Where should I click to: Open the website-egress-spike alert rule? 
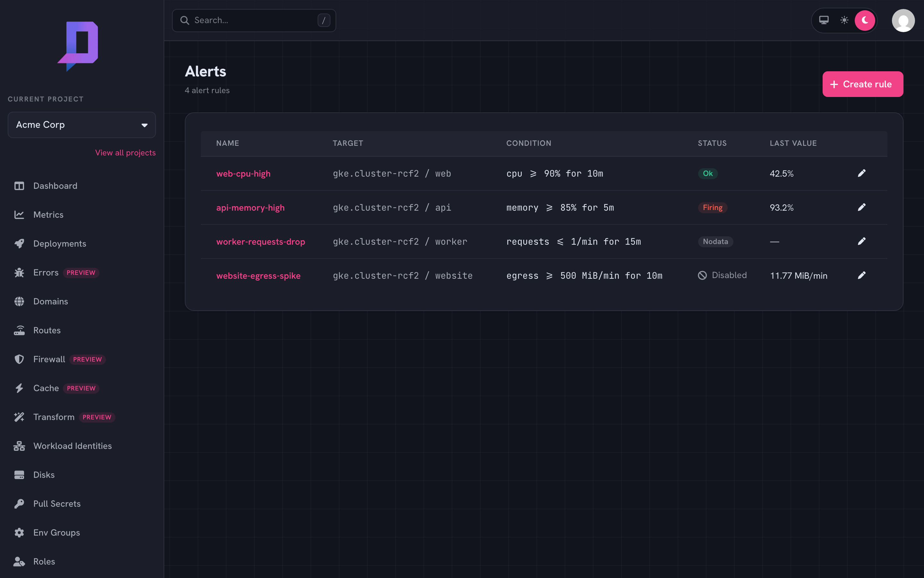click(x=258, y=276)
